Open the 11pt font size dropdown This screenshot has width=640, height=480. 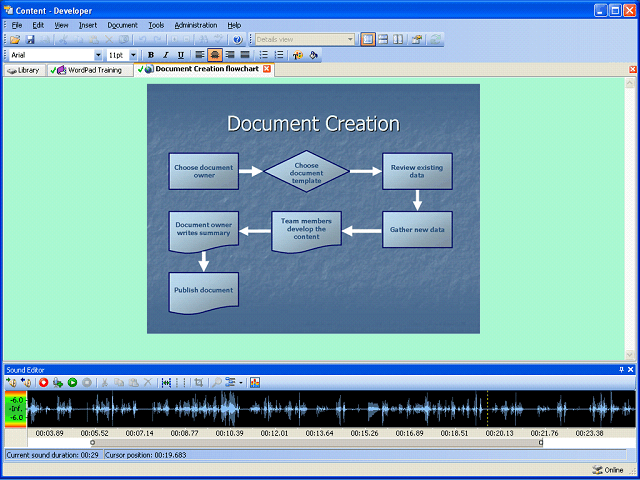coord(135,55)
